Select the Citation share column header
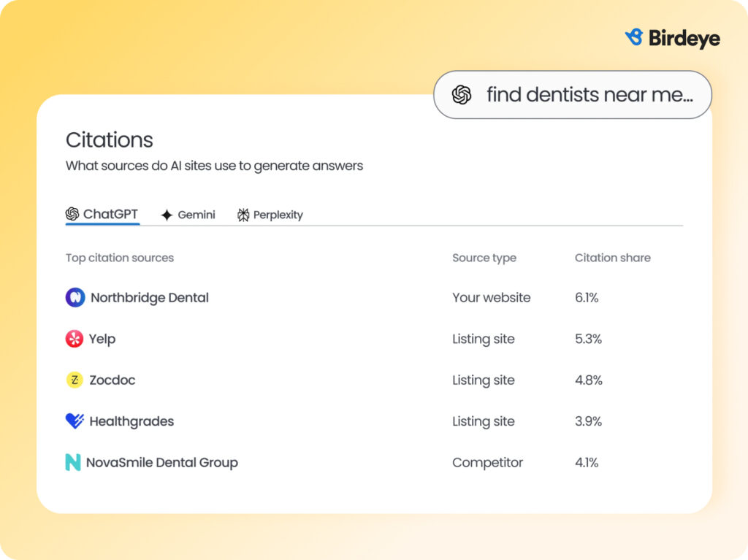 pyautogui.click(x=612, y=258)
